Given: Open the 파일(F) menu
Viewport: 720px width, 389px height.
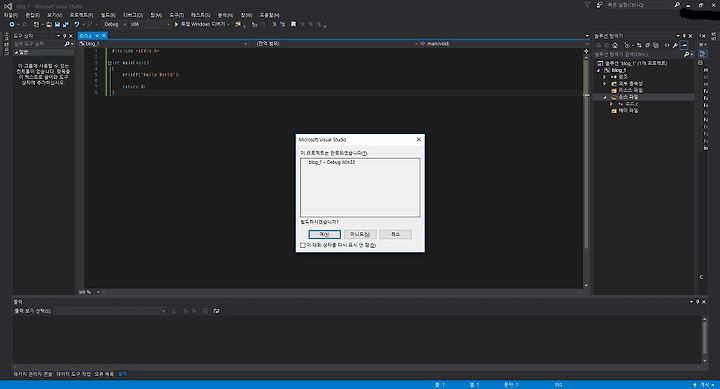Looking at the screenshot, I should click(11, 15).
